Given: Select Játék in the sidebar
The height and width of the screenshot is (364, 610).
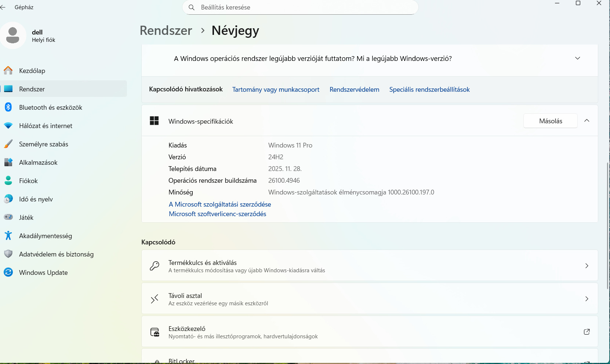Looking at the screenshot, I should click(x=63, y=217).
